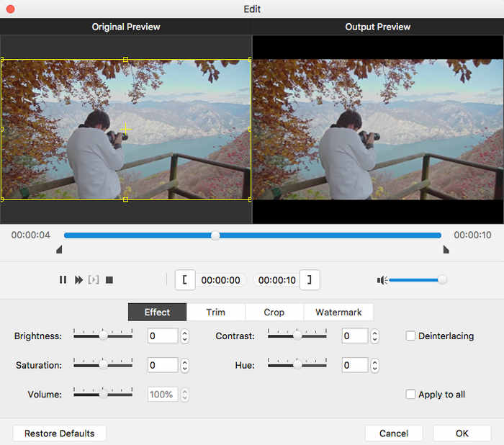Click the Hue value field

[x=355, y=365]
